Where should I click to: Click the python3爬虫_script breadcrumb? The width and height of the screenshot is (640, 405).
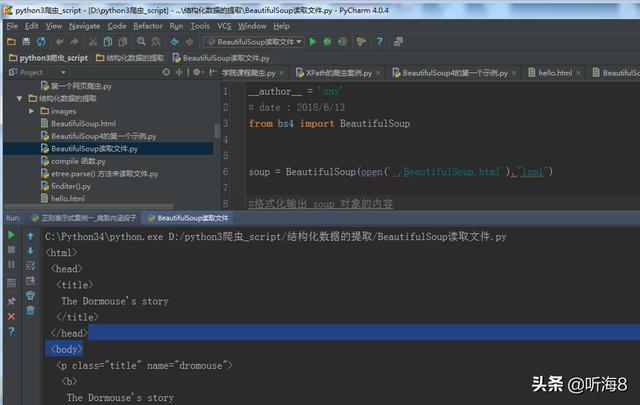click(x=49, y=58)
